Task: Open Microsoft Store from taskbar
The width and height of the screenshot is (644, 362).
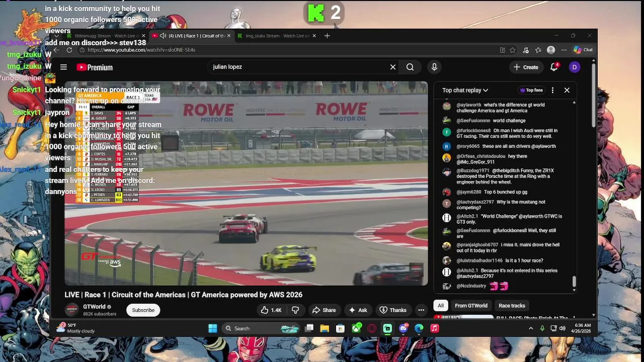Action: [x=340, y=328]
